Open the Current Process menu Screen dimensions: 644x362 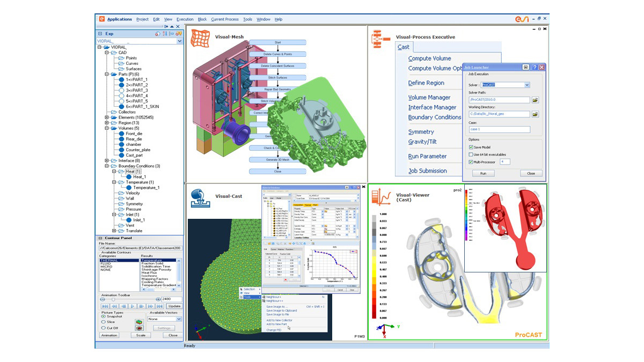(225, 19)
